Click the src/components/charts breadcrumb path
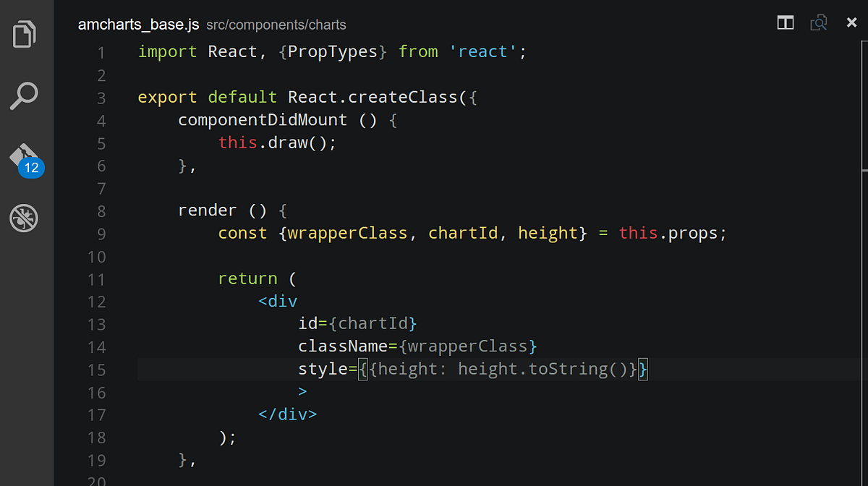868x486 pixels. (276, 25)
